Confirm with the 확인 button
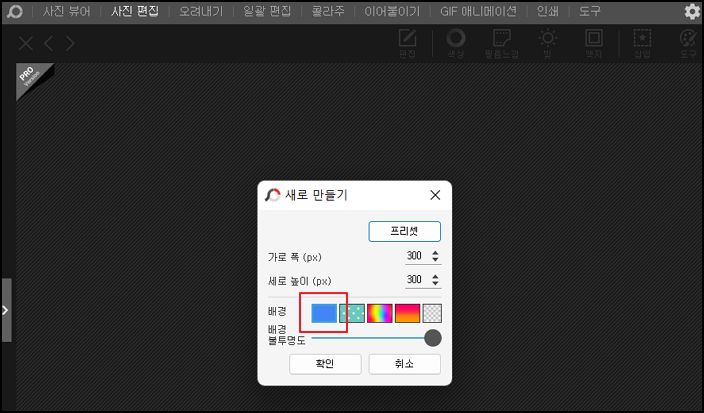The image size is (704, 413). coord(325,364)
